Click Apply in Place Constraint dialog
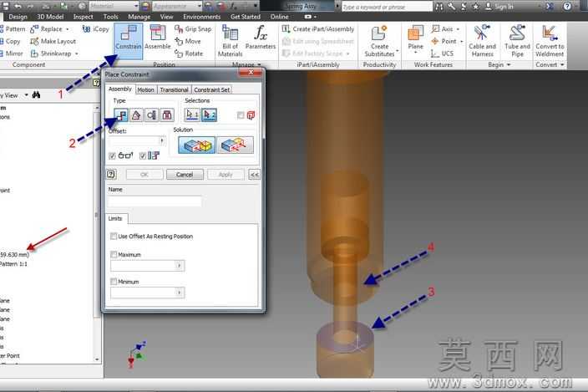 tap(226, 175)
